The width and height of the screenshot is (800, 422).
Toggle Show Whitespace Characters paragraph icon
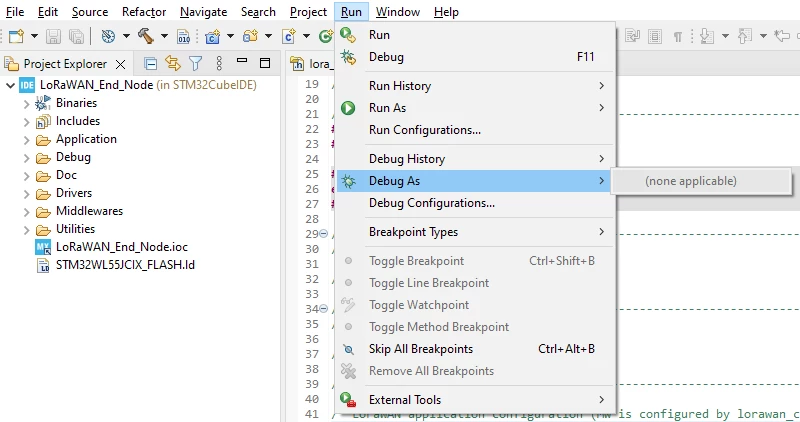click(x=678, y=37)
